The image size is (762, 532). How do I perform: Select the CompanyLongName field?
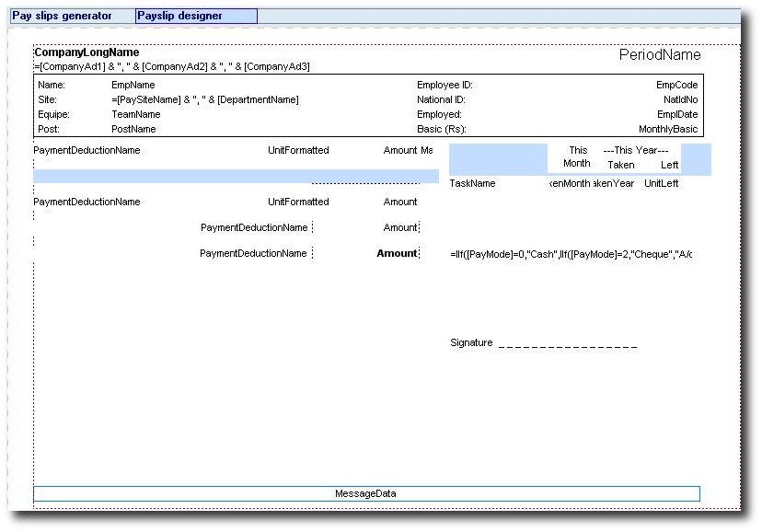tap(87, 52)
